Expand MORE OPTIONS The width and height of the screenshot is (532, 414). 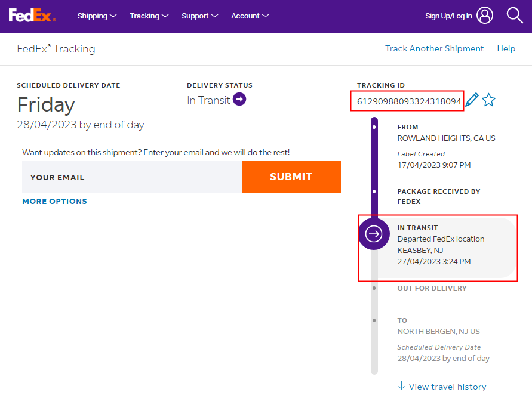tap(54, 202)
